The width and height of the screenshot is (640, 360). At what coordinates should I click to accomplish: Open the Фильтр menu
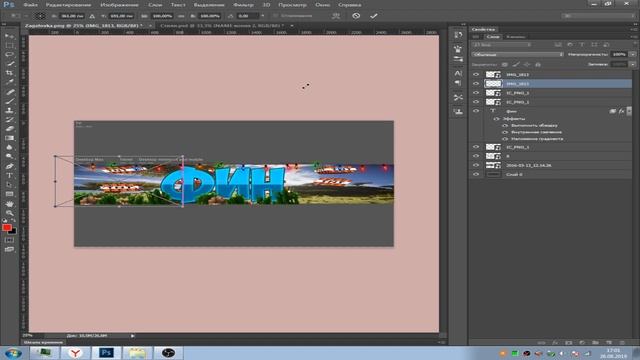(243, 5)
